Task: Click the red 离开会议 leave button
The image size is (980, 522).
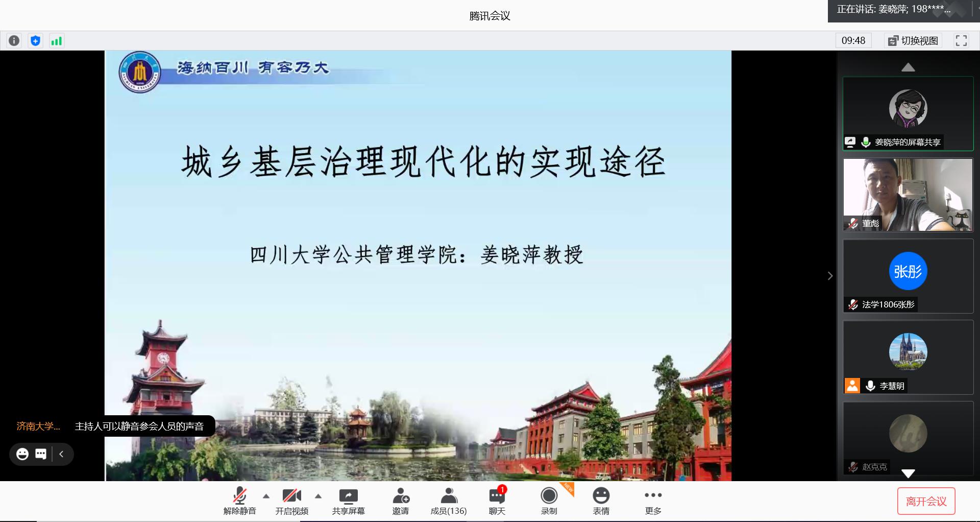Action: coord(926,502)
